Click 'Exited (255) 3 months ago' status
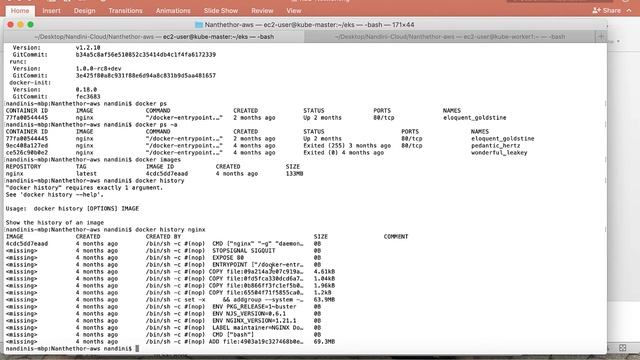This screenshot has width=640, height=360. [347, 146]
